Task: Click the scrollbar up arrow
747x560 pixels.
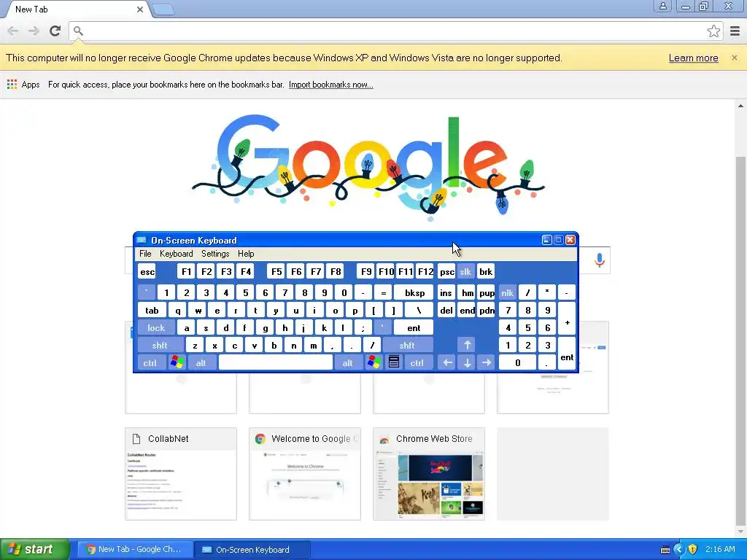Action: point(740,106)
